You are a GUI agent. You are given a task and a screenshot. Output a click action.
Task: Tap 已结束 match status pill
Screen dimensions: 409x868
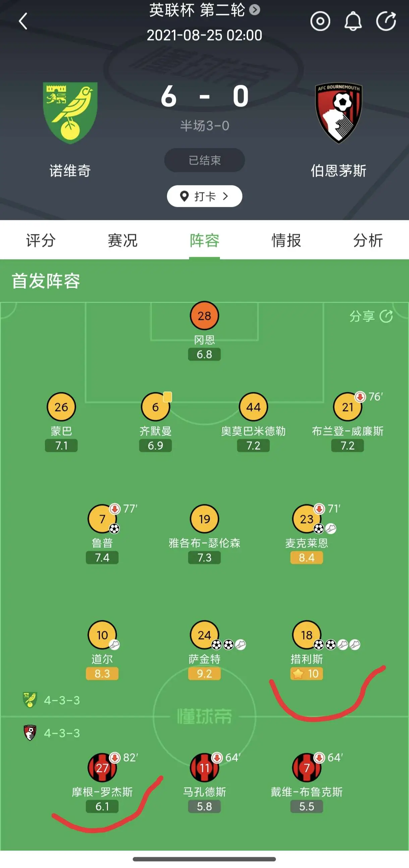(x=204, y=160)
